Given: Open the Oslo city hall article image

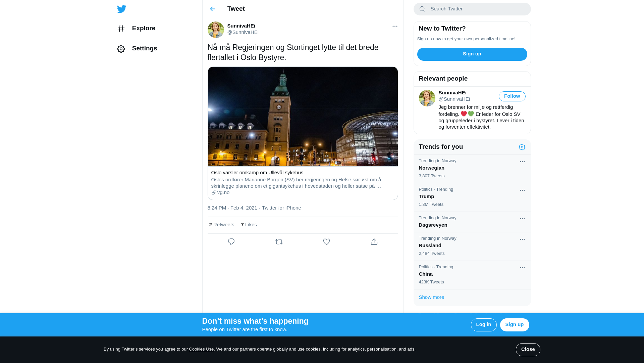Looking at the screenshot, I should coord(303,117).
